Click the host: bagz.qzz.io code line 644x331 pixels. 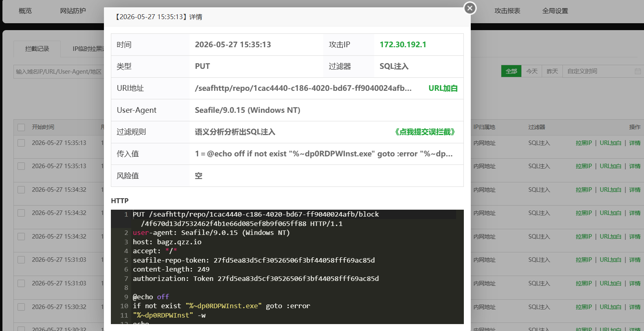click(x=167, y=242)
